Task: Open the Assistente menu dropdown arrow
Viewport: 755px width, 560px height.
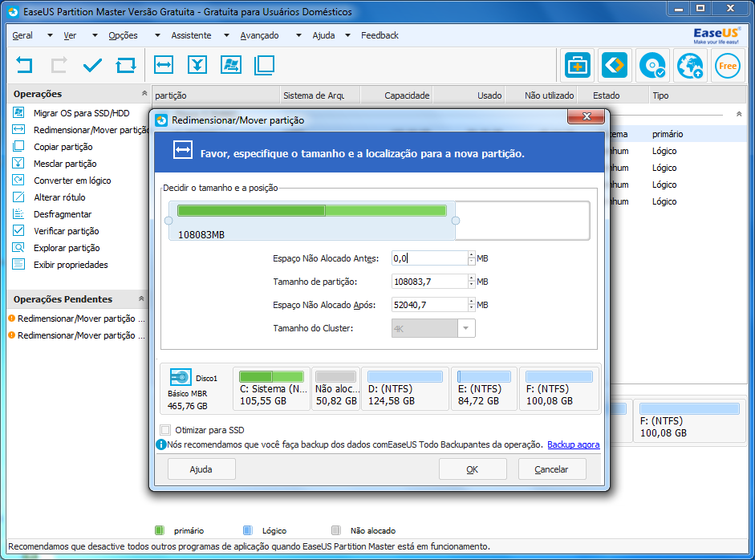Action: (227, 35)
